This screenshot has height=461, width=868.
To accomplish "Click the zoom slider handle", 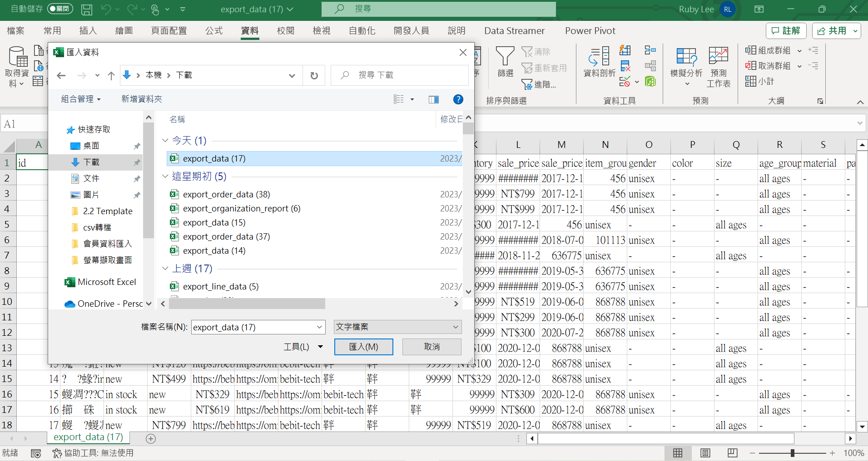I will pyautogui.click(x=793, y=453).
